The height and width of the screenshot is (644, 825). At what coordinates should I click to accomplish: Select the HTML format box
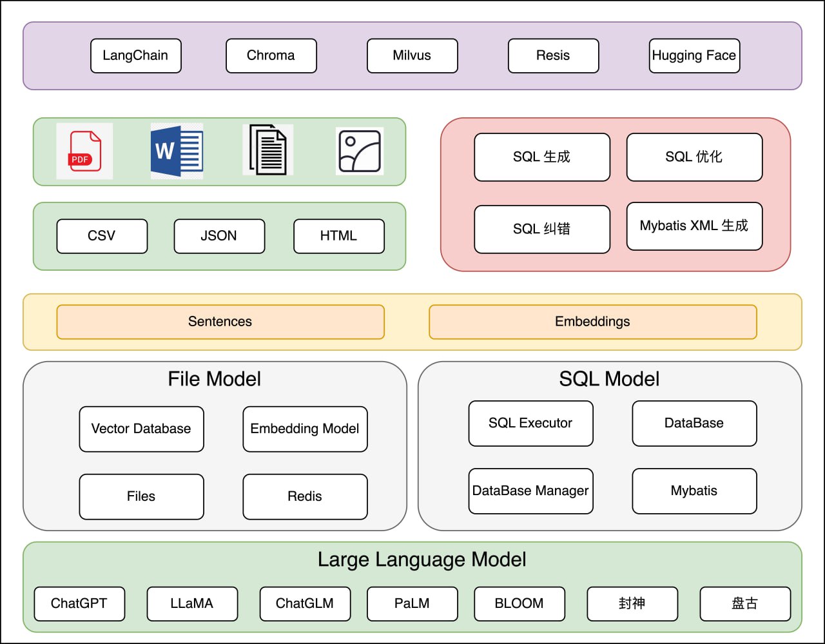[339, 236]
